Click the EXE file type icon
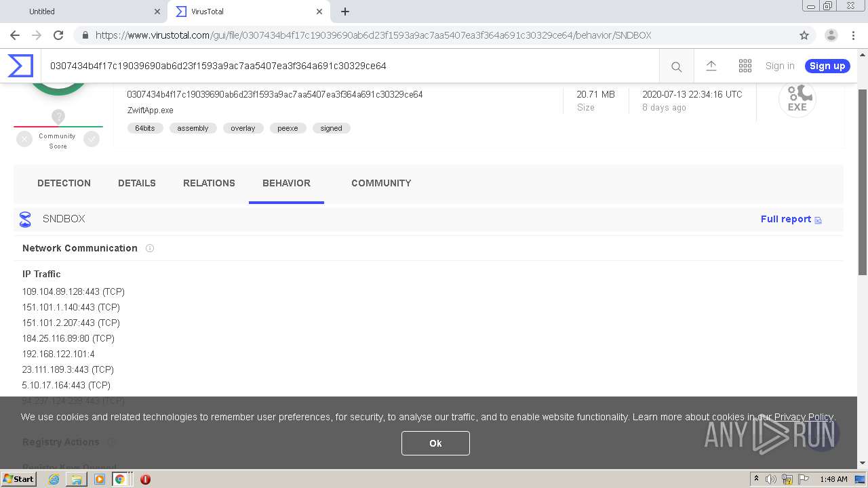The height and width of the screenshot is (488, 868). [797, 99]
